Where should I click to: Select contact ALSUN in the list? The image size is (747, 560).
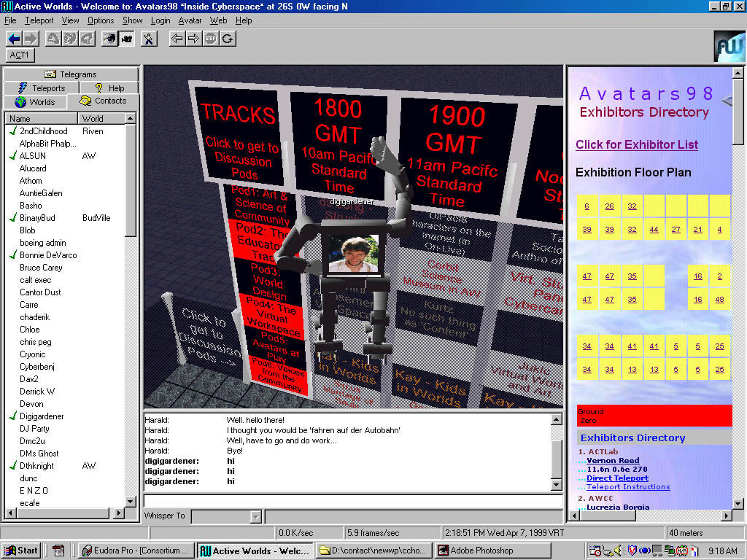pos(32,156)
